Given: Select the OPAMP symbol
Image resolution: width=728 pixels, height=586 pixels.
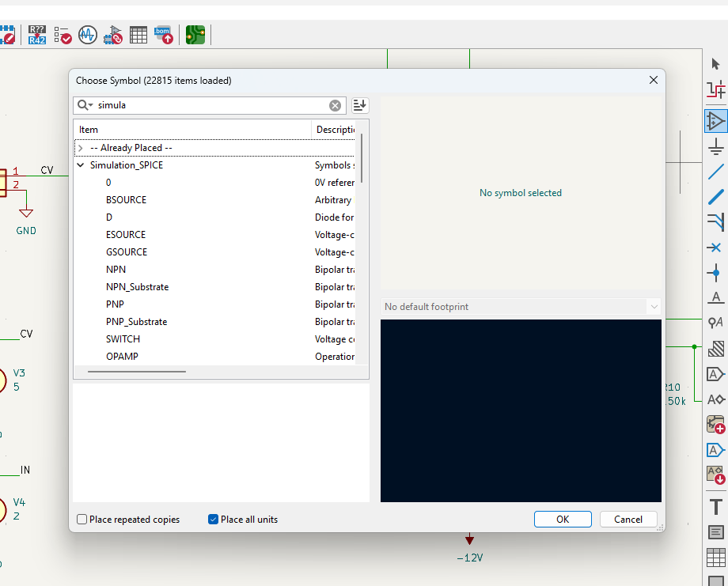Looking at the screenshot, I should coord(214,357).
